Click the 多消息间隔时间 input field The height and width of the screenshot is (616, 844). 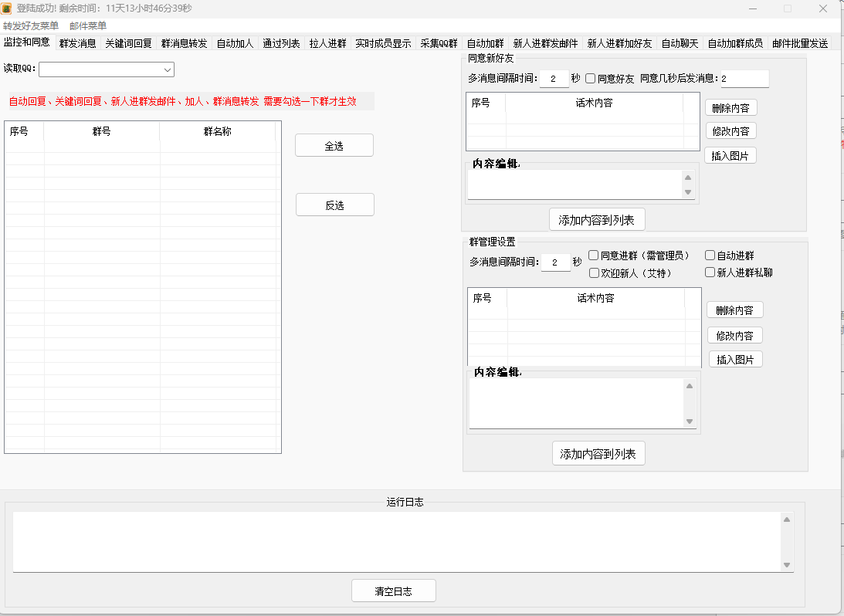(554, 78)
